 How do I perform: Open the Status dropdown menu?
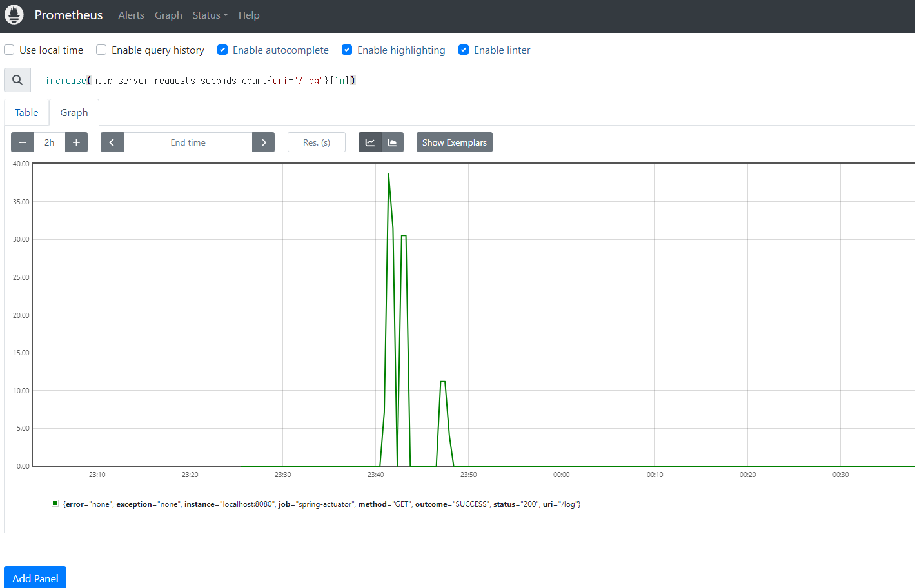coord(210,15)
